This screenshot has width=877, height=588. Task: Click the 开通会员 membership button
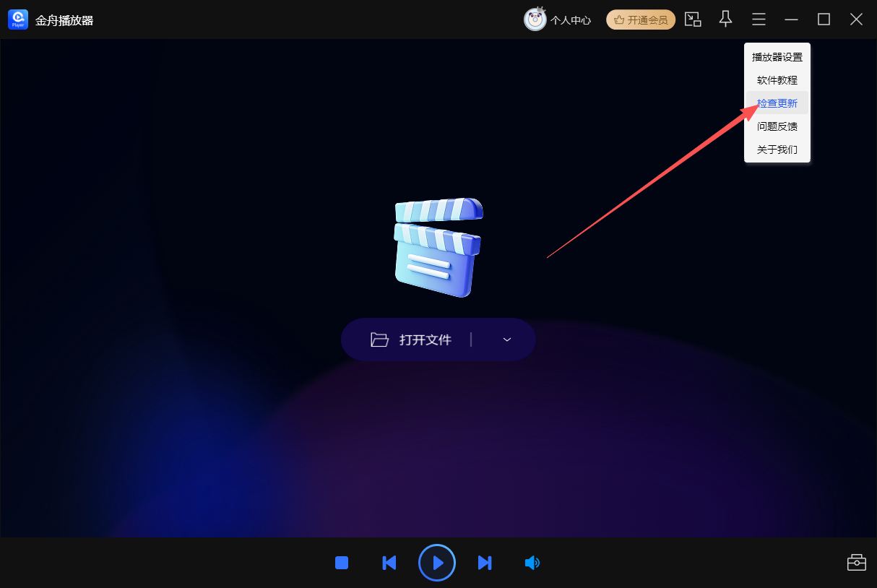641,20
